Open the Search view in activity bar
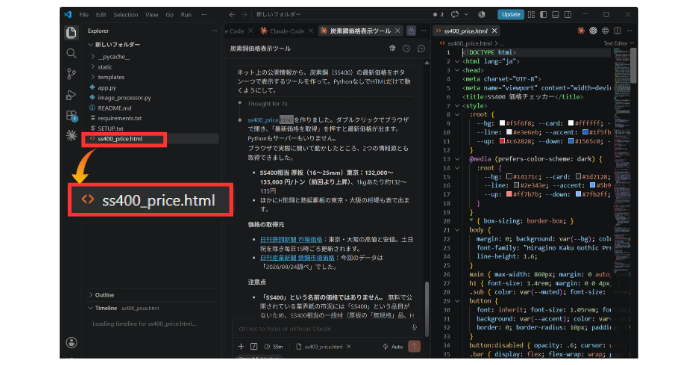Viewport: 698px width, 365px height. point(71,53)
